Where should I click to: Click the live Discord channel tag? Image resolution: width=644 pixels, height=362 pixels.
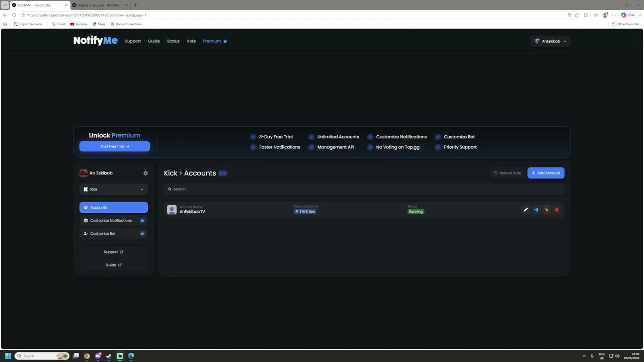305,212
